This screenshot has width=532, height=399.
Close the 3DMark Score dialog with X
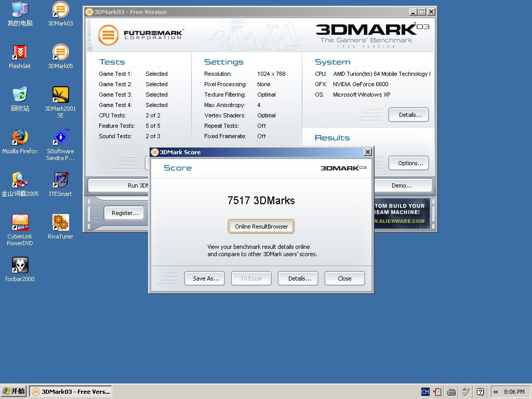click(x=367, y=152)
